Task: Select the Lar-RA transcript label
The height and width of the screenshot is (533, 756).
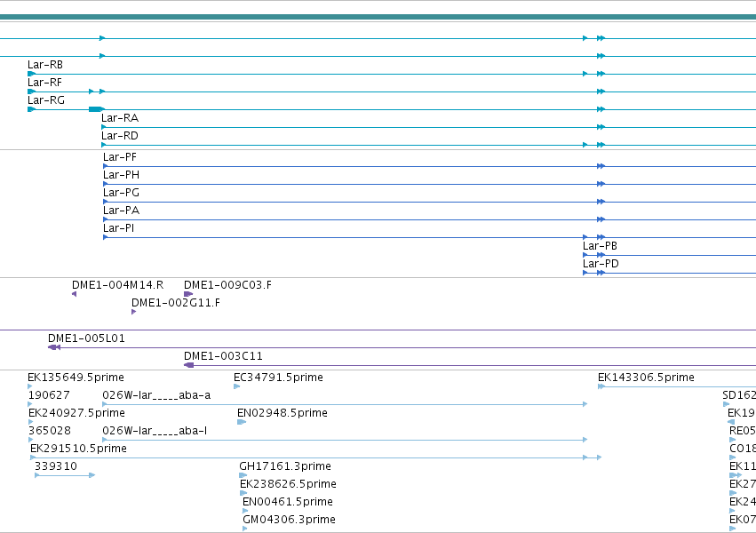Action: [120, 118]
